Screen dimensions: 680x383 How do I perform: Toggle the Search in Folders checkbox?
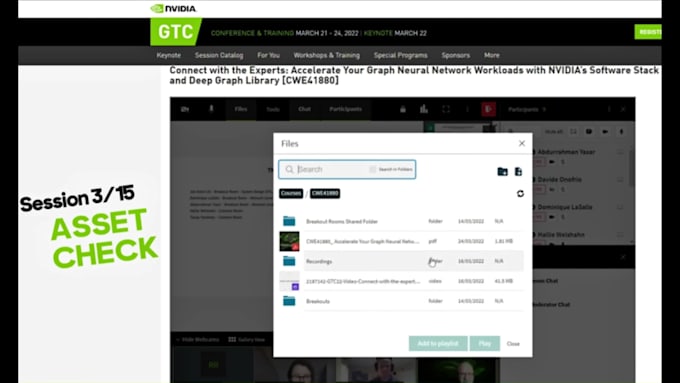pyautogui.click(x=373, y=169)
